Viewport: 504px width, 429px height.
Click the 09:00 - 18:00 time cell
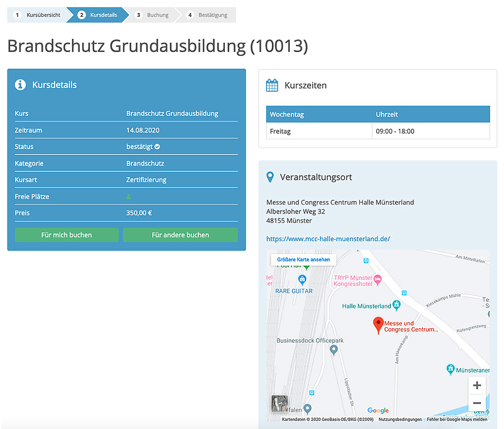click(431, 131)
